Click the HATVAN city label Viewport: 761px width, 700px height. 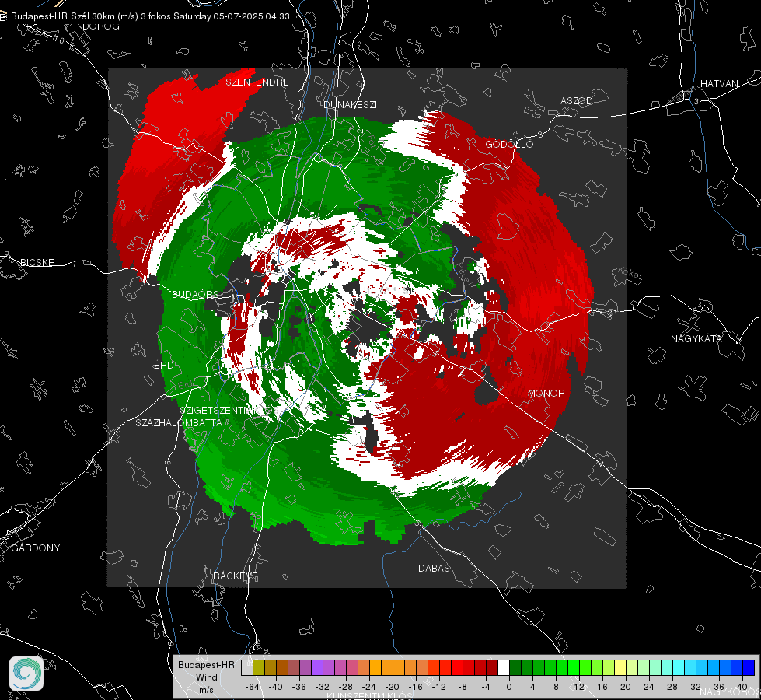click(x=719, y=83)
